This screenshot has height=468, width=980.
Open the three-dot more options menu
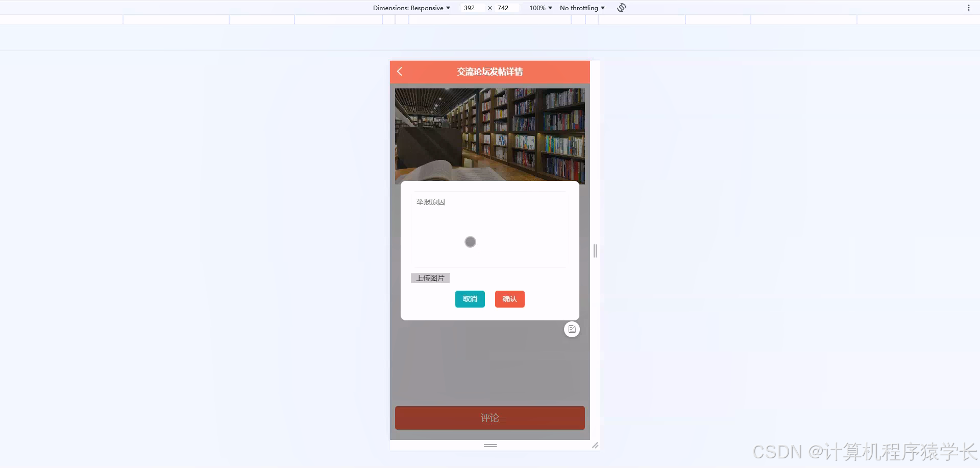point(968,8)
